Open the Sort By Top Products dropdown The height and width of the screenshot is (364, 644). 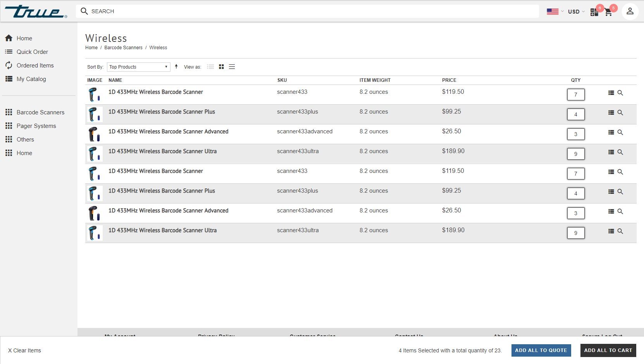click(x=139, y=67)
